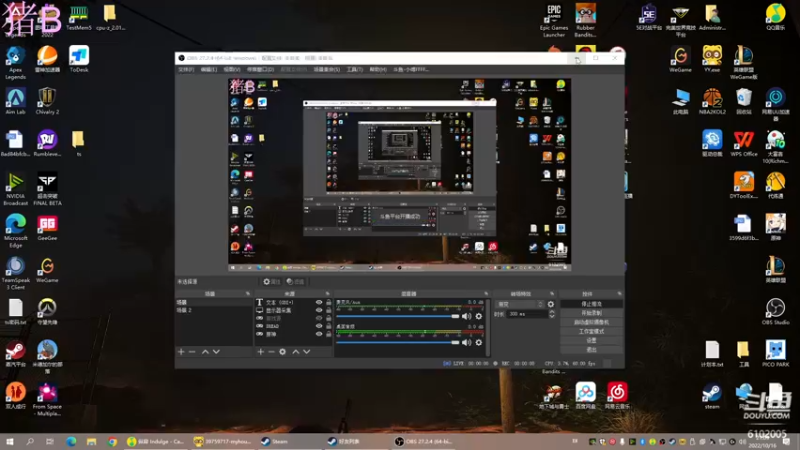Open WPS Office desktop icon
This screenshot has width=800, height=450.
743,143
